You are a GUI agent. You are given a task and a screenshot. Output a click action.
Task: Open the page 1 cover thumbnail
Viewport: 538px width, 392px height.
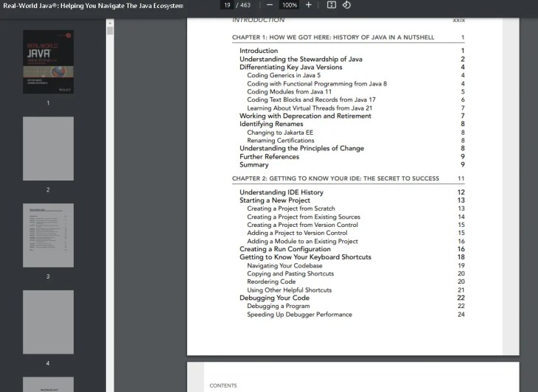pos(48,62)
